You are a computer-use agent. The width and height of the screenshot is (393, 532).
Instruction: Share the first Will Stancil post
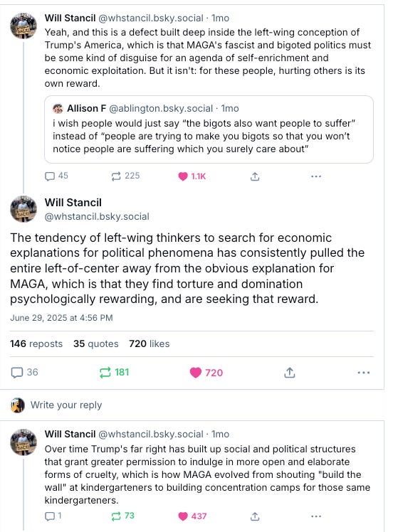[255, 176]
